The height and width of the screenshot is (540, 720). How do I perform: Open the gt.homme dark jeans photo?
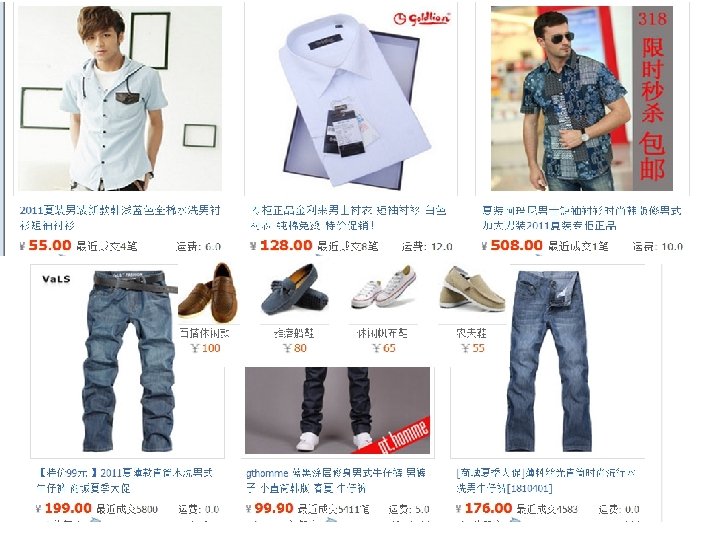pos(338,410)
